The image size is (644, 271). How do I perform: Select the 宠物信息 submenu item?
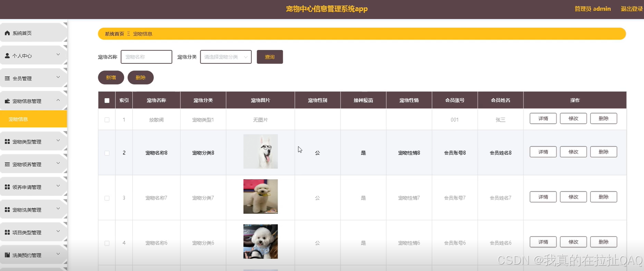click(x=33, y=119)
